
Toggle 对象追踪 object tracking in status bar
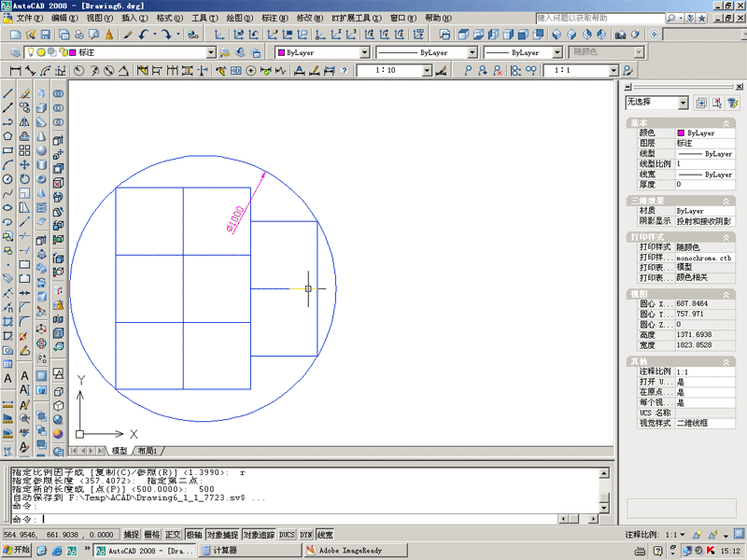click(259, 535)
